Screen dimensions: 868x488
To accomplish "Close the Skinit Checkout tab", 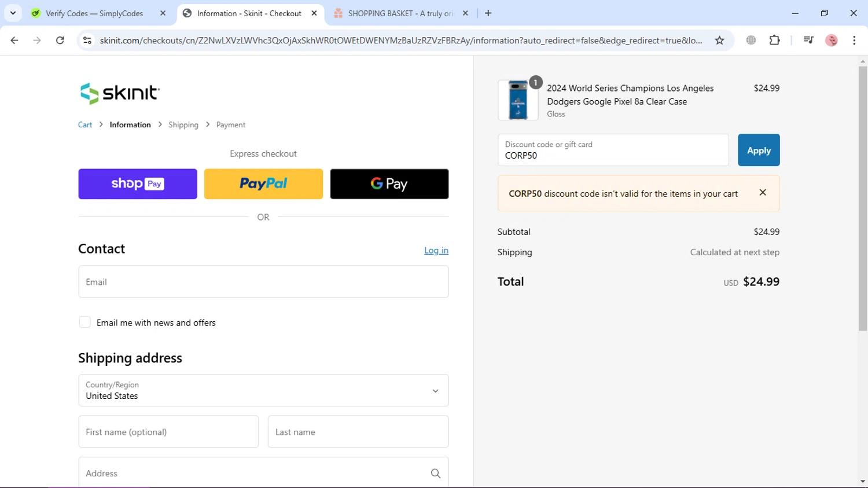I will coord(314,13).
